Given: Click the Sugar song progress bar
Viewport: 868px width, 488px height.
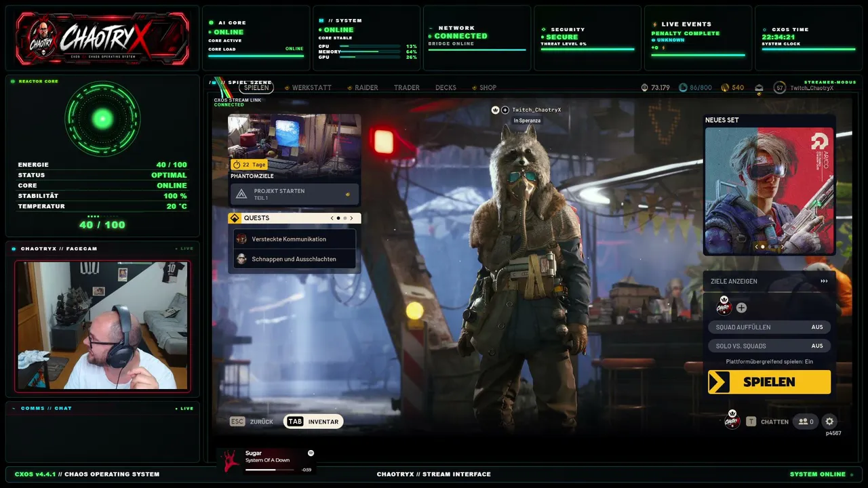Looking at the screenshot, I should [271, 470].
